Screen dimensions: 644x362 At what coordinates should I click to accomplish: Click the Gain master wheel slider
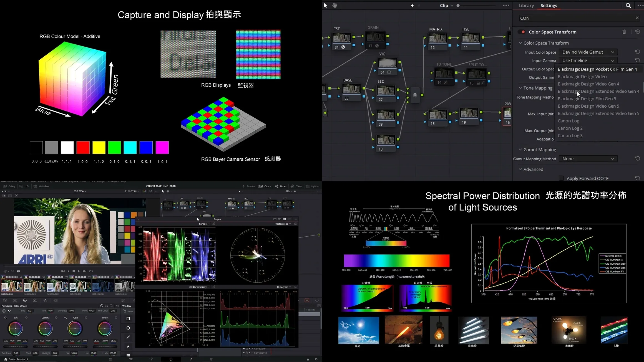[75, 346]
